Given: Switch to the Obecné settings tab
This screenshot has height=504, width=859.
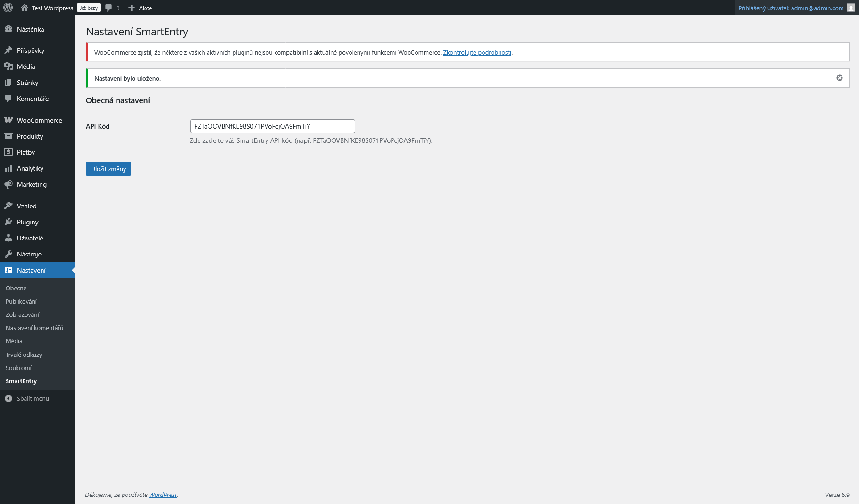Looking at the screenshot, I should tap(16, 288).
